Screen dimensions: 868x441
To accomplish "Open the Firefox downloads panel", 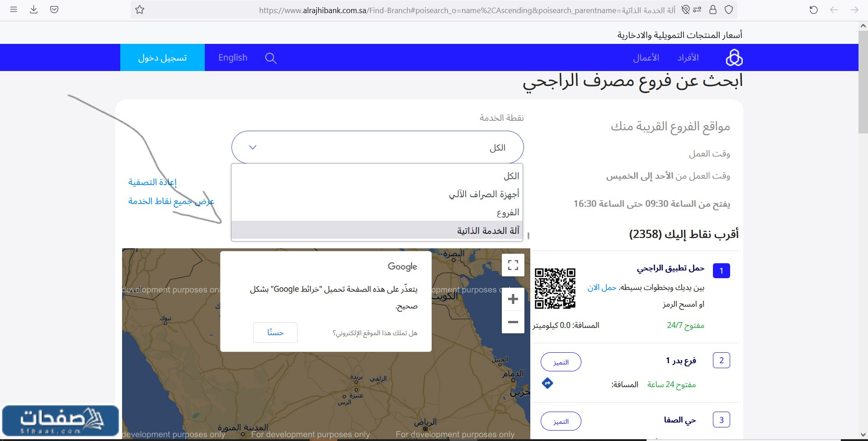I will pos(34,9).
